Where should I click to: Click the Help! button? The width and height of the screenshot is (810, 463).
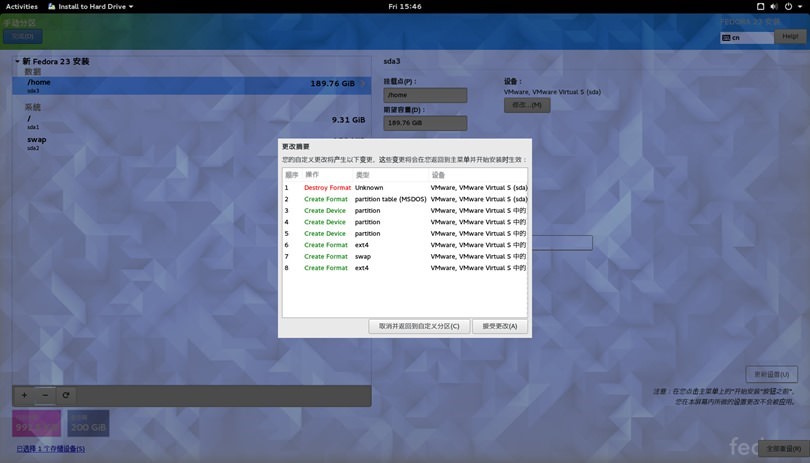(790, 37)
